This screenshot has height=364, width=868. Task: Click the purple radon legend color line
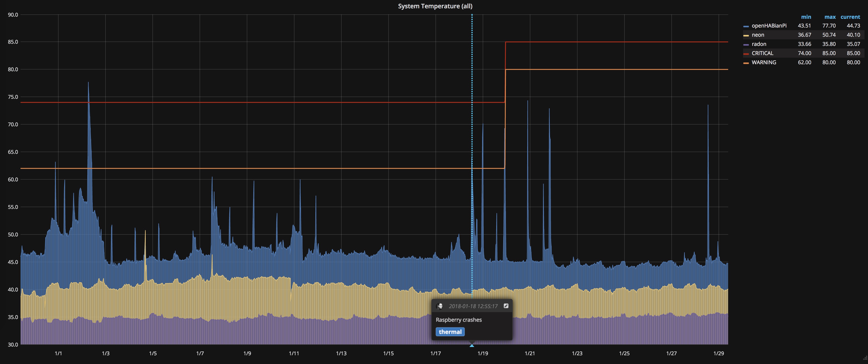[x=746, y=45]
